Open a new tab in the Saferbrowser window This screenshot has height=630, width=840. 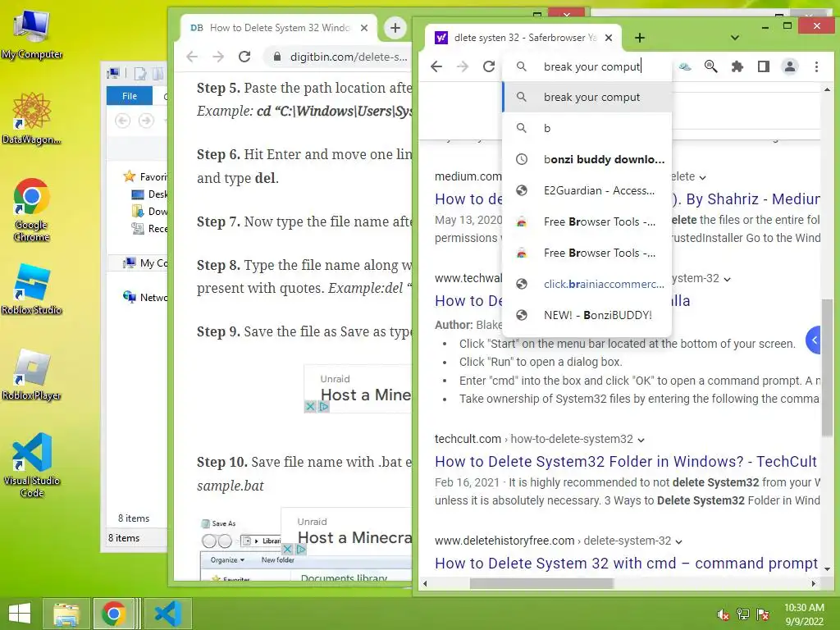pos(640,38)
